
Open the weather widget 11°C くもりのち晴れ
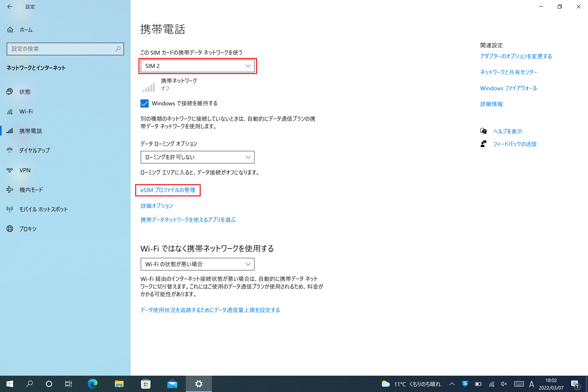coord(411,384)
